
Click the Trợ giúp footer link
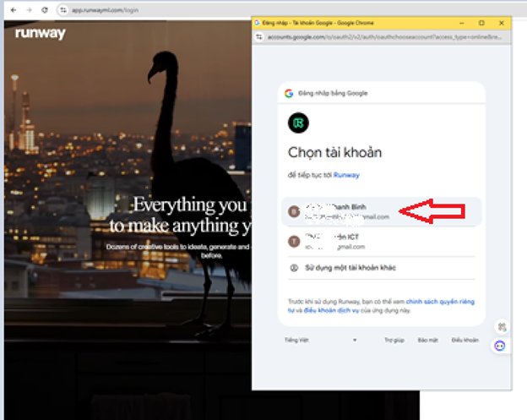(x=394, y=340)
